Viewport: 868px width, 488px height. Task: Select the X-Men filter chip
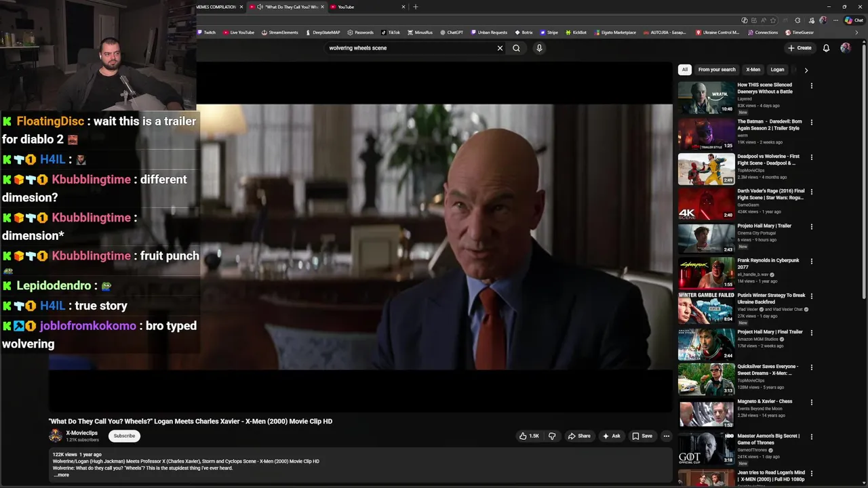[753, 69]
